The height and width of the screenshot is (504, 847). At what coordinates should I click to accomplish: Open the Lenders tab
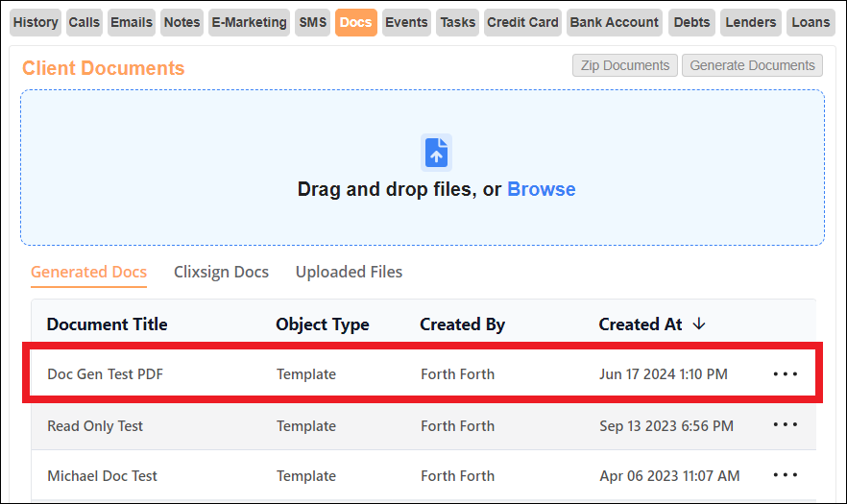pyautogui.click(x=750, y=23)
